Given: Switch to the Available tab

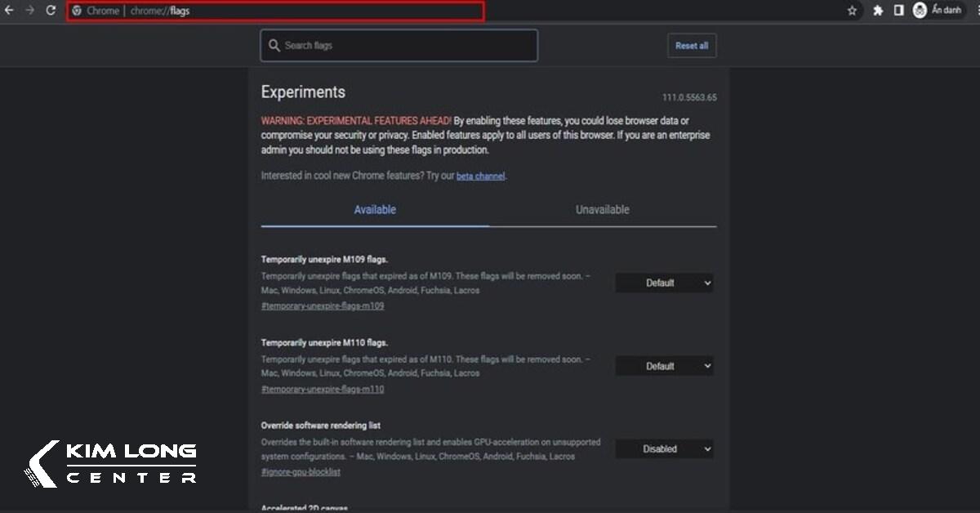Looking at the screenshot, I should (375, 210).
